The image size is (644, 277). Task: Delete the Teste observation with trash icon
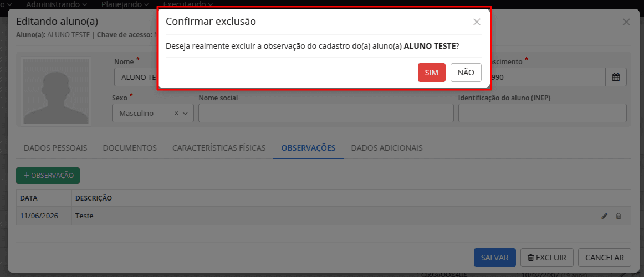tap(618, 216)
